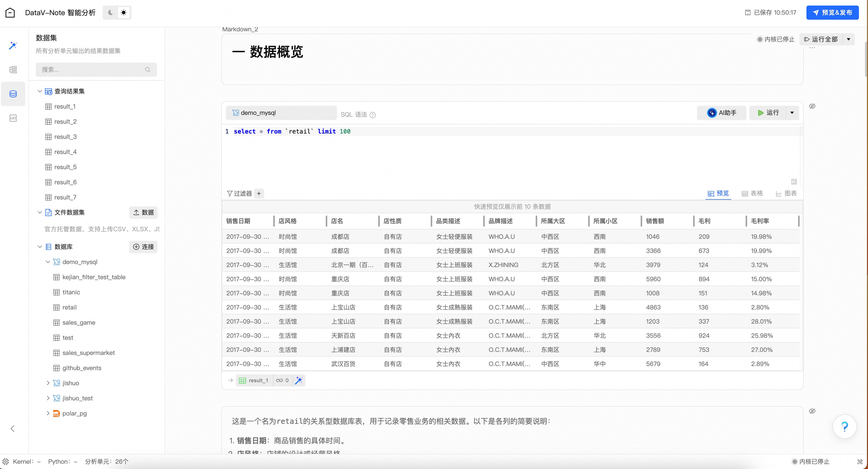This screenshot has width=868, height=469.
Task: Toggle description cell visibility eye icon
Action: [x=812, y=411]
